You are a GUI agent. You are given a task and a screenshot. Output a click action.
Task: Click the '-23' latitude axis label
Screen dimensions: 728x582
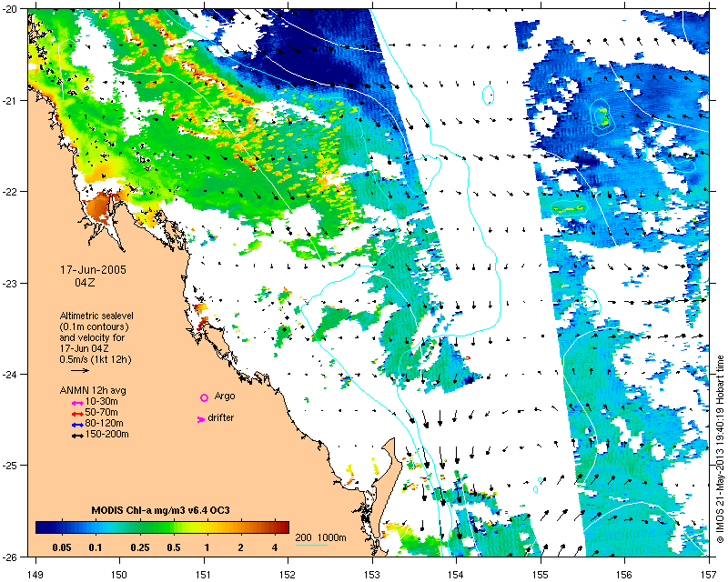[10, 284]
